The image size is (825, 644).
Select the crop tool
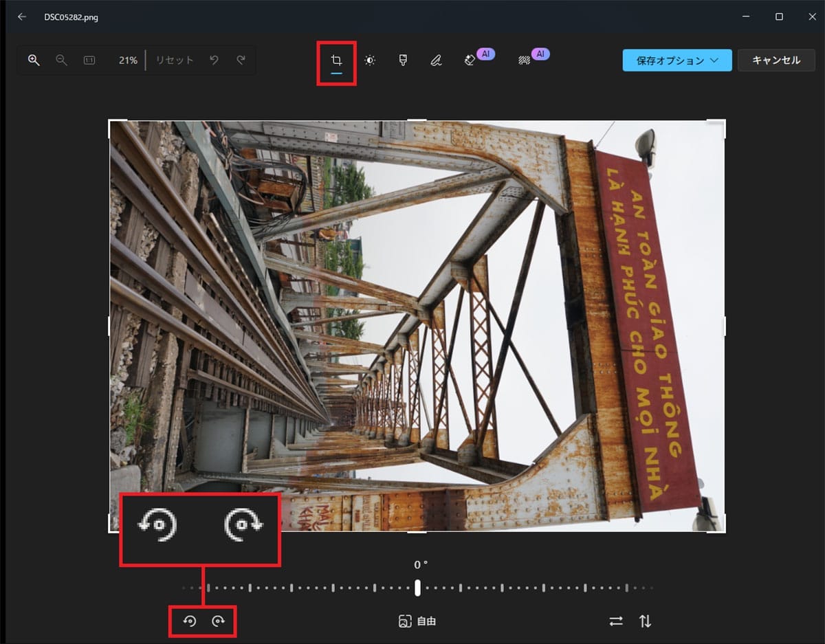tap(335, 60)
